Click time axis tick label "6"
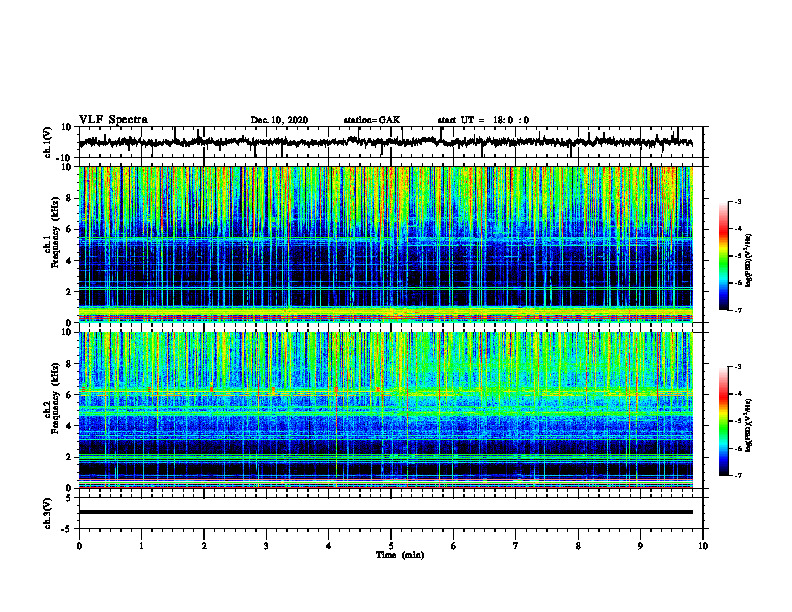Viewport: 792px width, 612px height. (454, 546)
